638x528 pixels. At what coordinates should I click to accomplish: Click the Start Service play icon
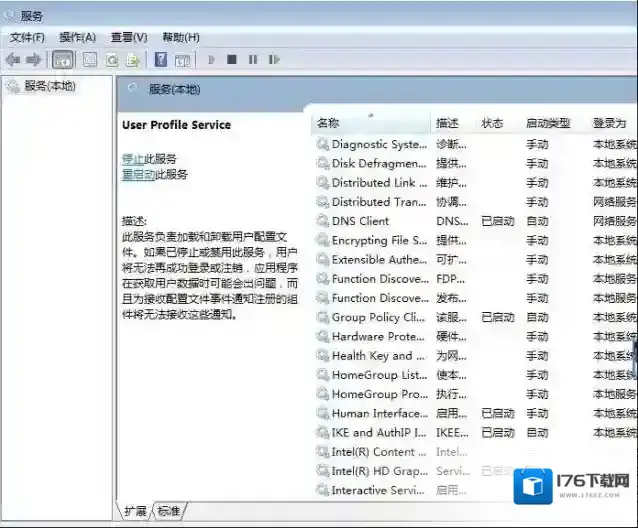(x=211, y=60)
